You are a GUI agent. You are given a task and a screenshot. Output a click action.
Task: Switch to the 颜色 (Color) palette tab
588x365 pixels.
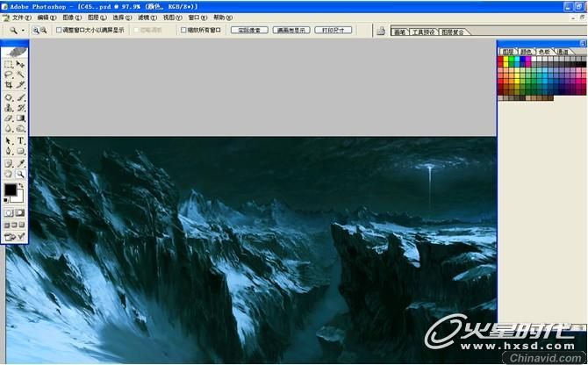(x=526, y=52)
